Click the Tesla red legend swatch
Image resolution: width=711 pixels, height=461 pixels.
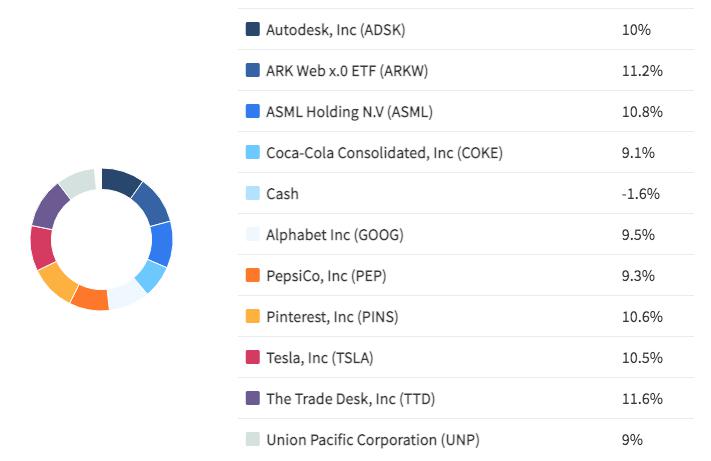point(253,358)
